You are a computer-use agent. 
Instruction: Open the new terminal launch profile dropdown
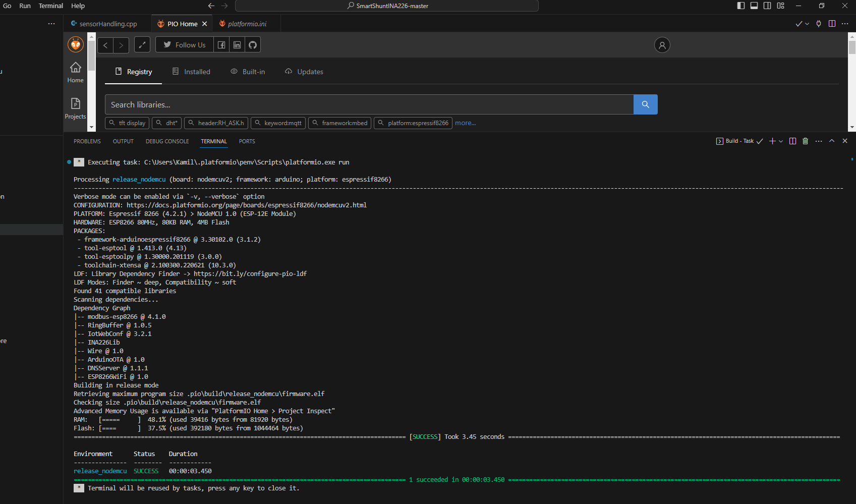(781, 141)
